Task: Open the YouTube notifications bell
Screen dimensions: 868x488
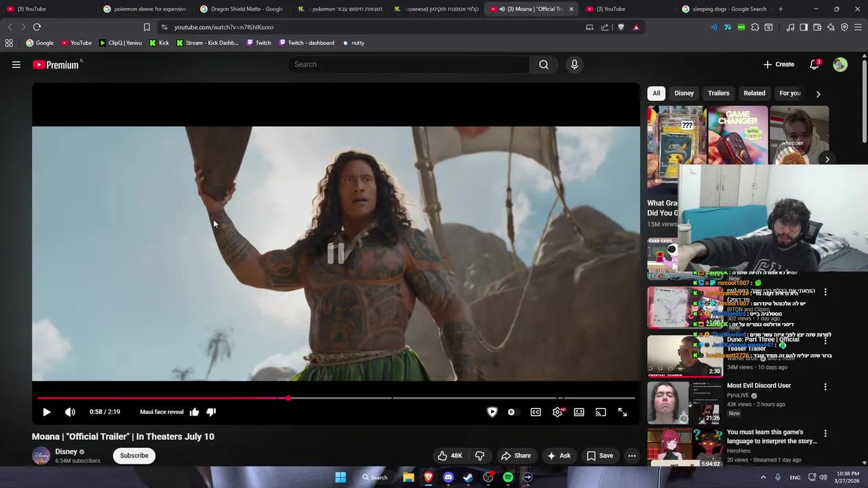Action: pos(814,64)
